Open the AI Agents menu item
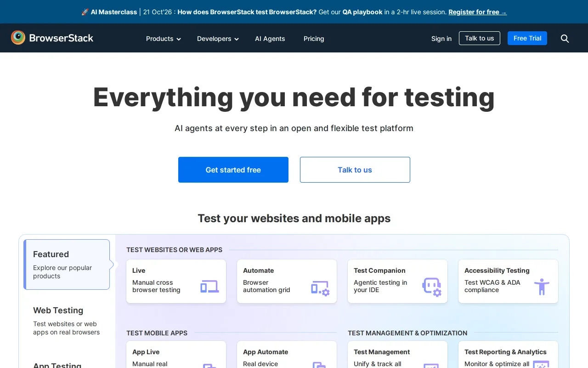The image size is (588, 368). coord(270,39)
